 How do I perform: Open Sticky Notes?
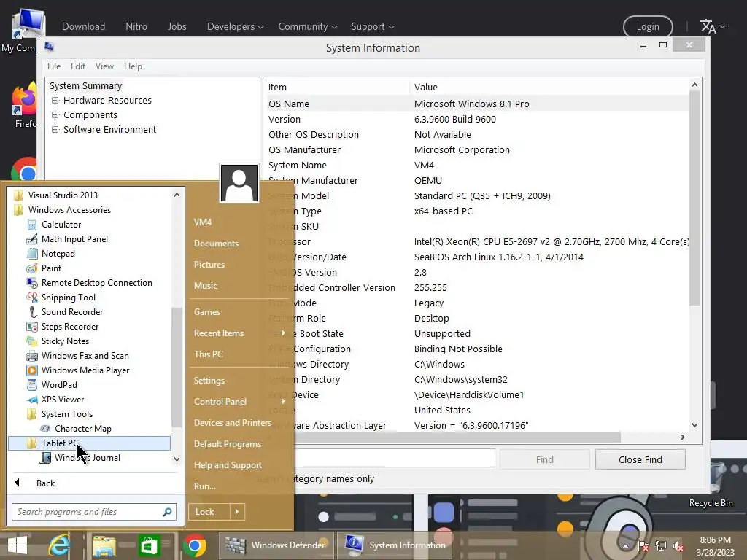pos(65,341)
